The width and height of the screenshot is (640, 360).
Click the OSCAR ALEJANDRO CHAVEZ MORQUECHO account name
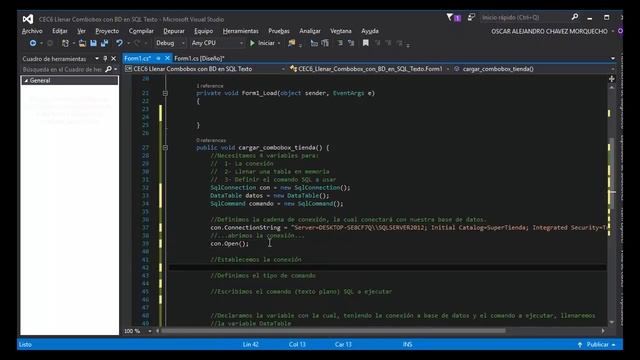tap(549, 31)
